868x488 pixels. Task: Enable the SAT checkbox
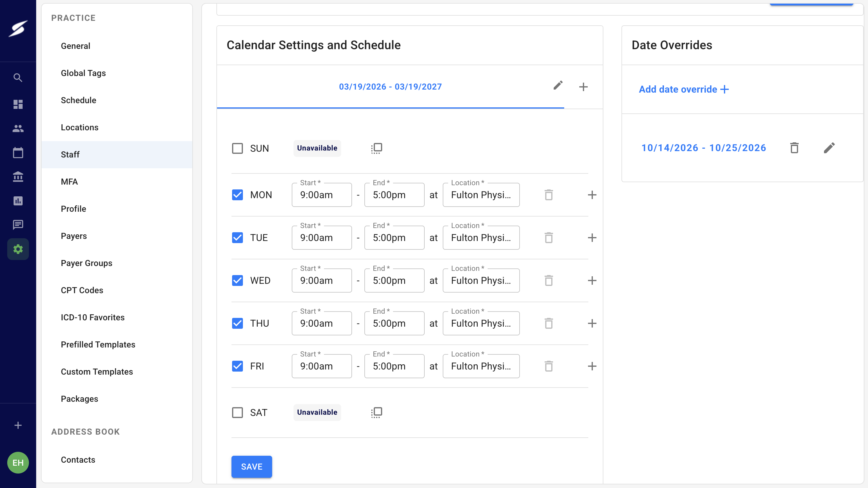click(237, 412)
